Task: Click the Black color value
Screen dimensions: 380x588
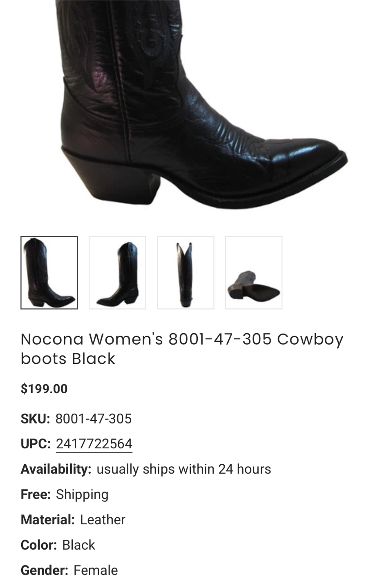Action: coord(78,545)
